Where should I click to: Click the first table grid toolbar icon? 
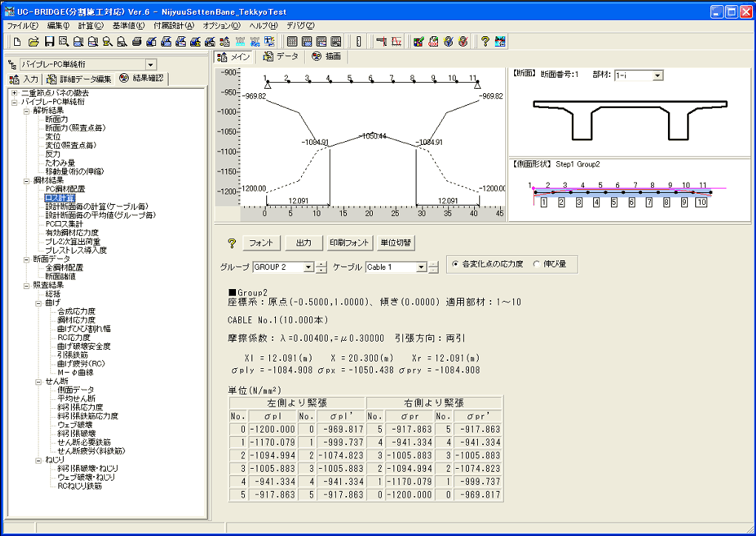292,41
